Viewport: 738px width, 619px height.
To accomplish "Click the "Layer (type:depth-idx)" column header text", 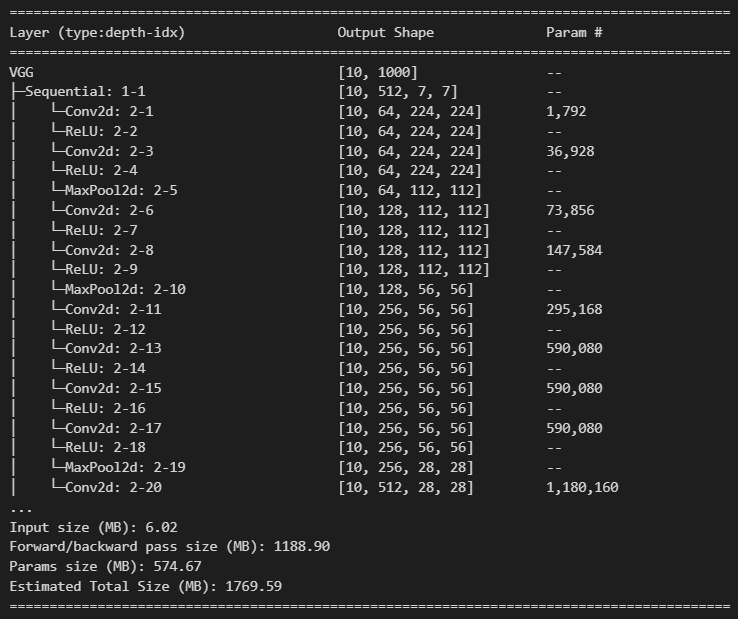I will pyautogui.click(x=97, y=32).
